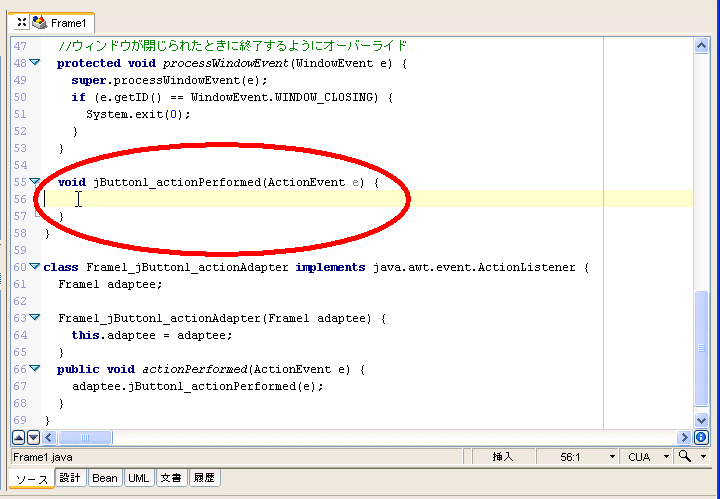This screenshot has height=499, width=720.
Task: Click the horizontal scrollbar thumb
Action: (84, 437)
